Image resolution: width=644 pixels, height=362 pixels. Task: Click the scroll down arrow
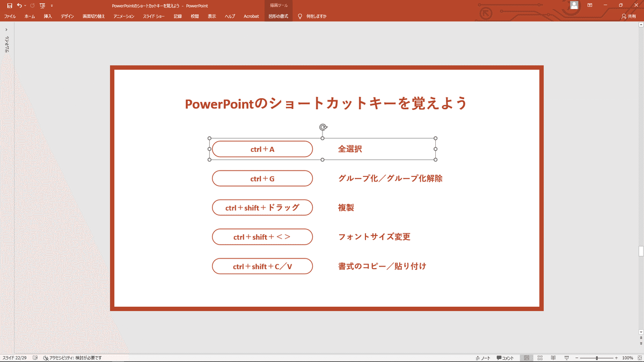641,332
